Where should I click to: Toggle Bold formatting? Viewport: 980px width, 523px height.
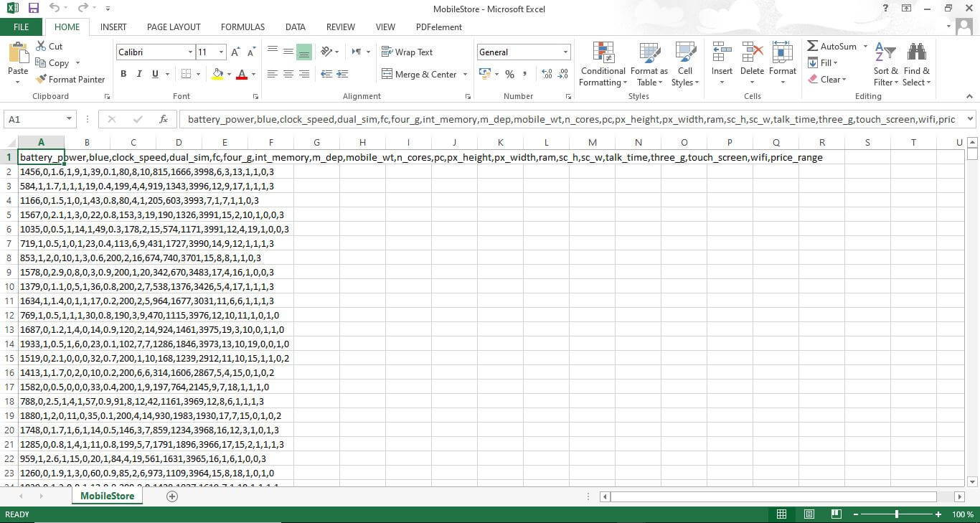click(123, 74)
